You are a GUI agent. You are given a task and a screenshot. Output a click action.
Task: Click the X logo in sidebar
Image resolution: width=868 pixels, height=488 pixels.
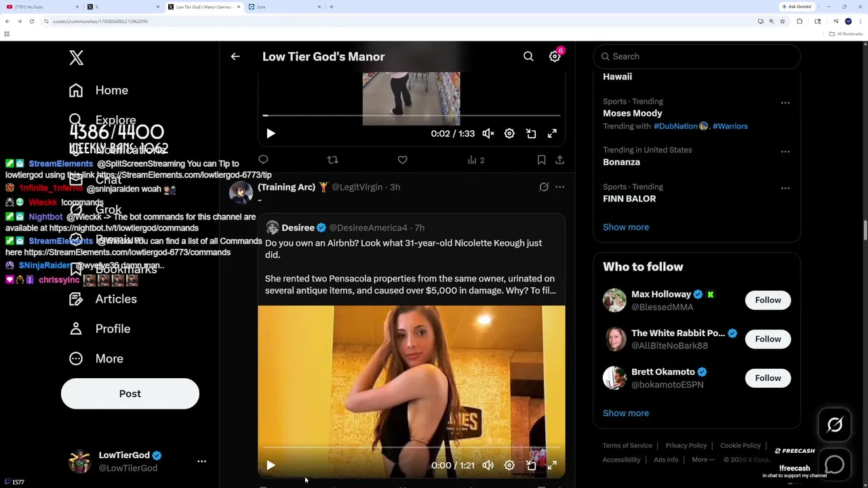click(x=76, y=58)
